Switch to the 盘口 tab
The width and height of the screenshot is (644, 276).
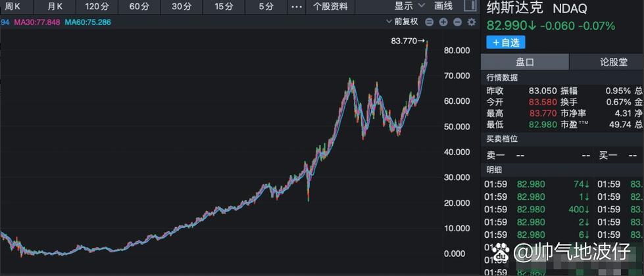(524, 62)
